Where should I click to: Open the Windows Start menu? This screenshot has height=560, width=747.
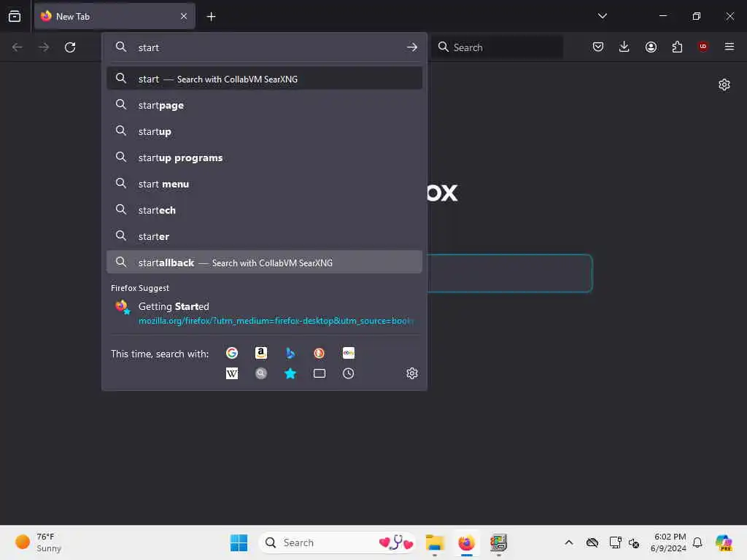pos(239,542)
